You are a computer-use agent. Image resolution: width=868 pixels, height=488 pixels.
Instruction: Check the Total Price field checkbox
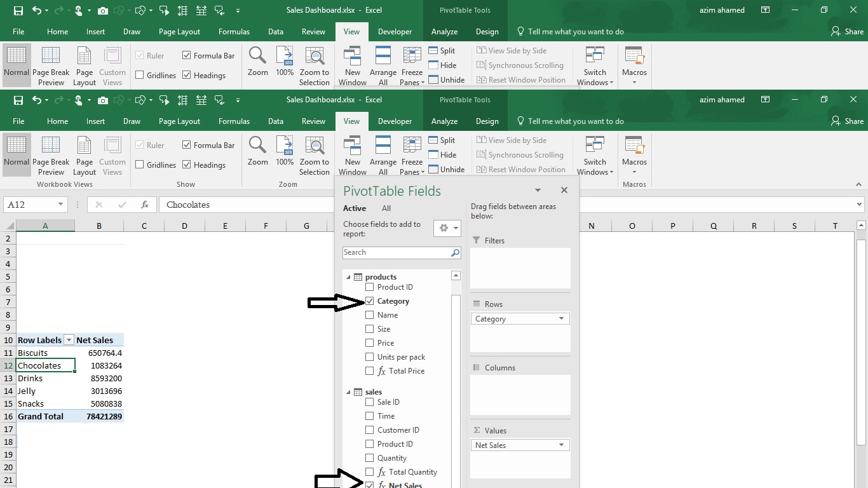(x=370, y=371)
